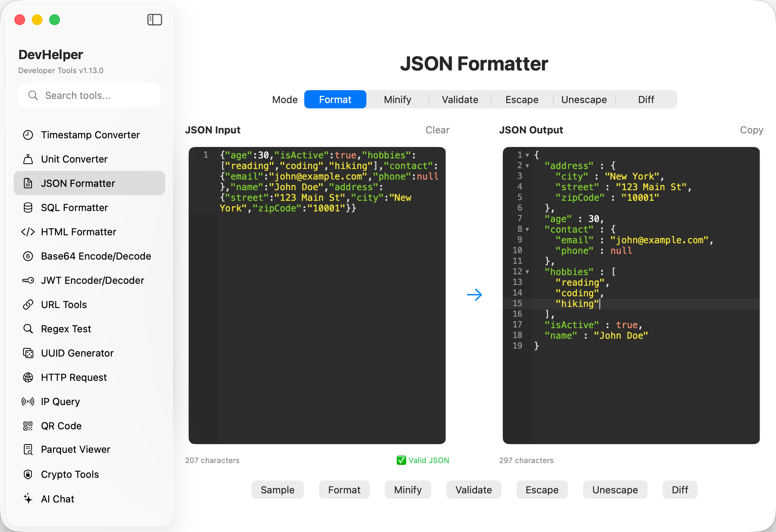Click the blue convert arrow

click(x=474, y=294)
